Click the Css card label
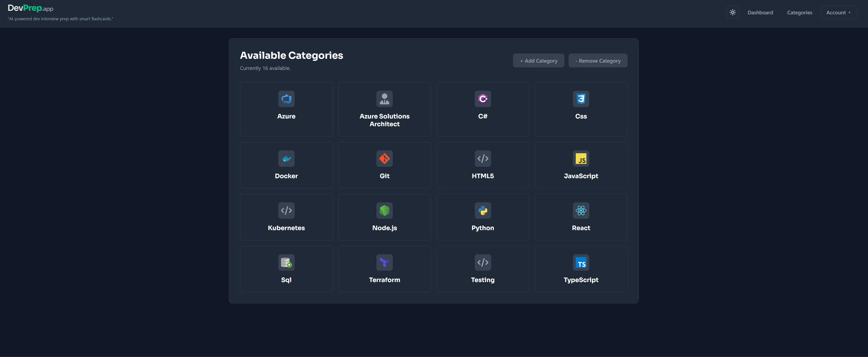This screenshot has height=357, width=868. click(581, 116)
